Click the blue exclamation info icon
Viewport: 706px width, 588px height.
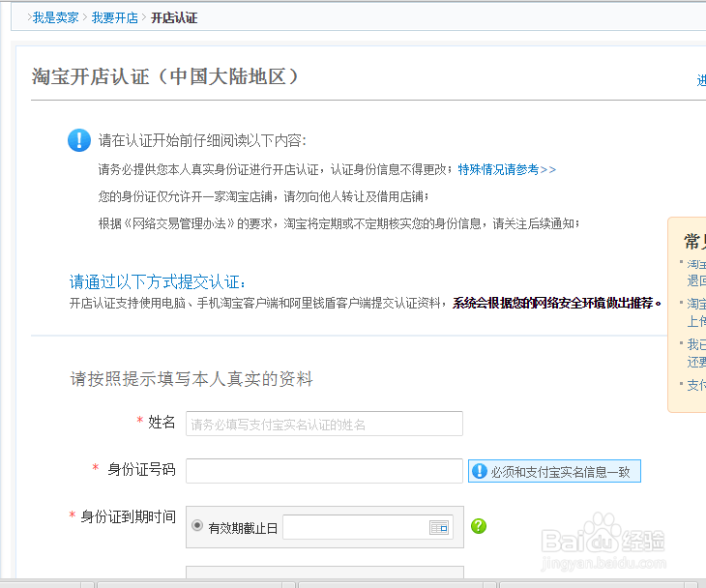tap(79, 140)
